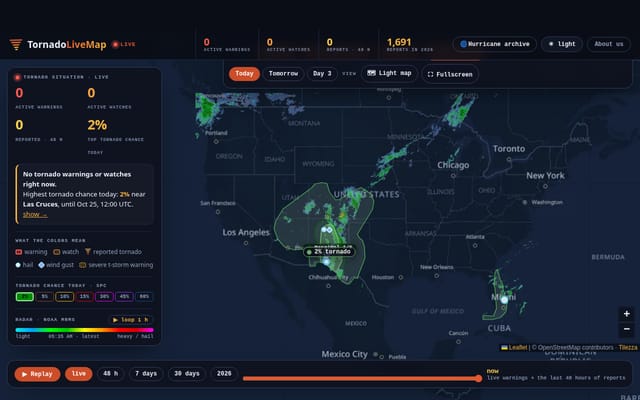This screenshot has width=640, height=400.
Task: Click the white hail legend dot
Action: click(18, 265)
